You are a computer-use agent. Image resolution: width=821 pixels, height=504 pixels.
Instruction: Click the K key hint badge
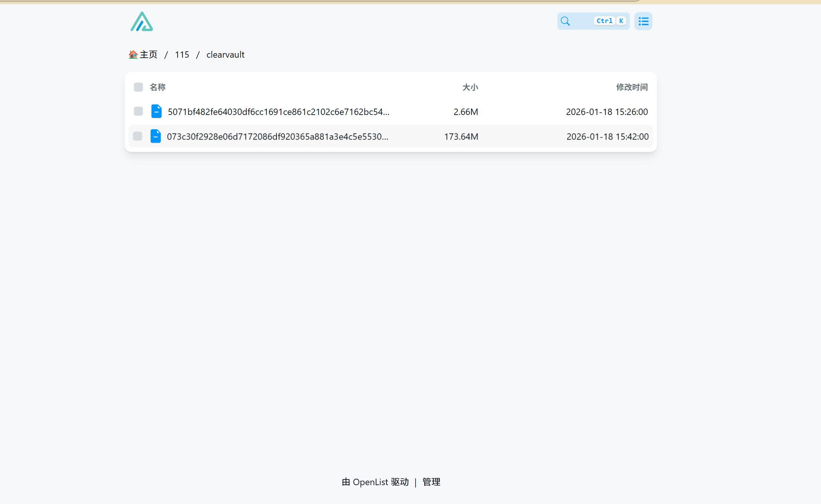621,21
